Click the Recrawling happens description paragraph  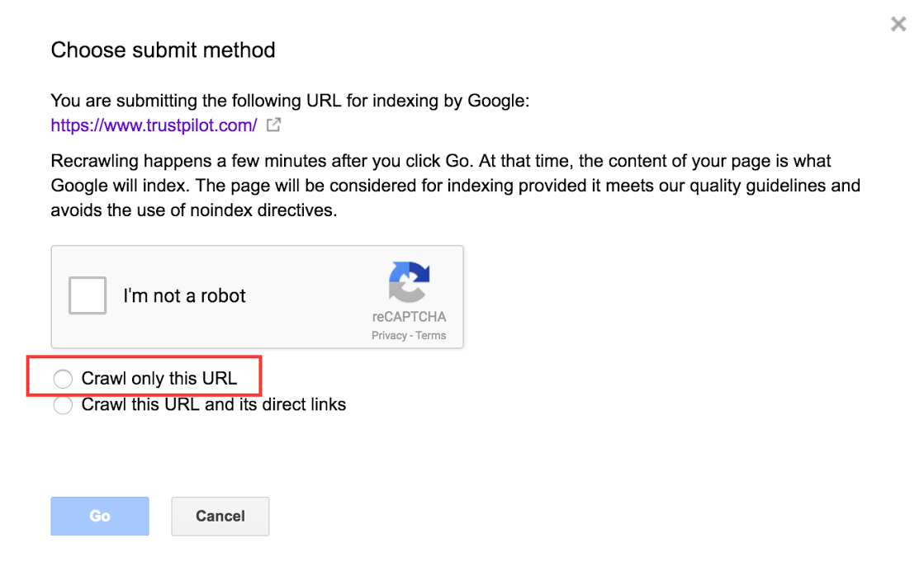(x=456, y=186)
